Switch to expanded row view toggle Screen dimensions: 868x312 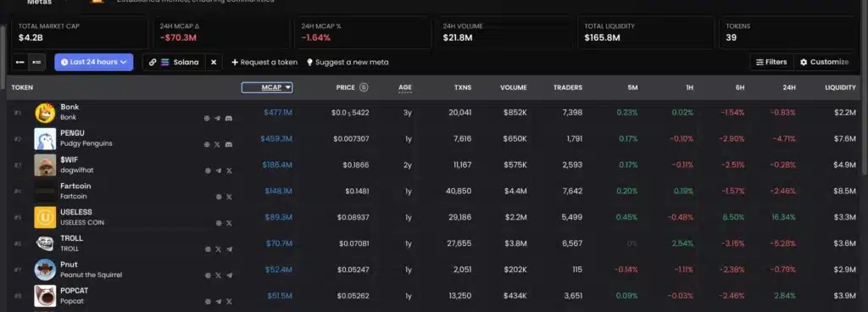(37, 63)
